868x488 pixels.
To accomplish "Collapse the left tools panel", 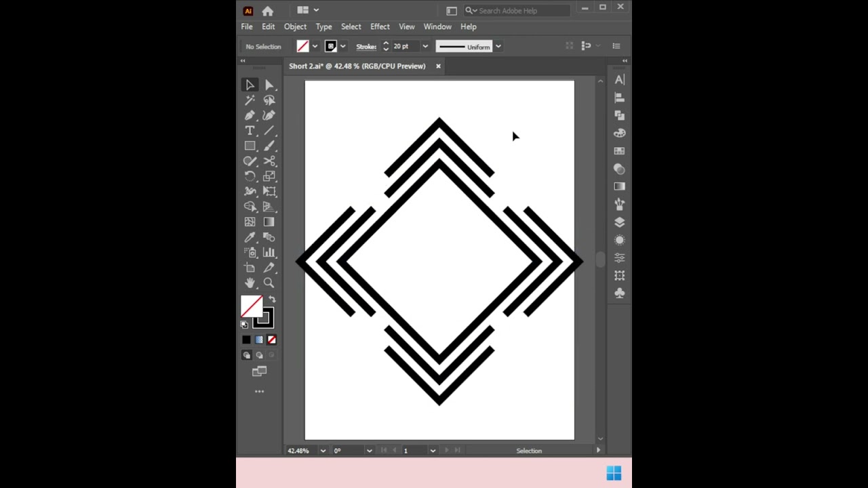I will (242, 61).
